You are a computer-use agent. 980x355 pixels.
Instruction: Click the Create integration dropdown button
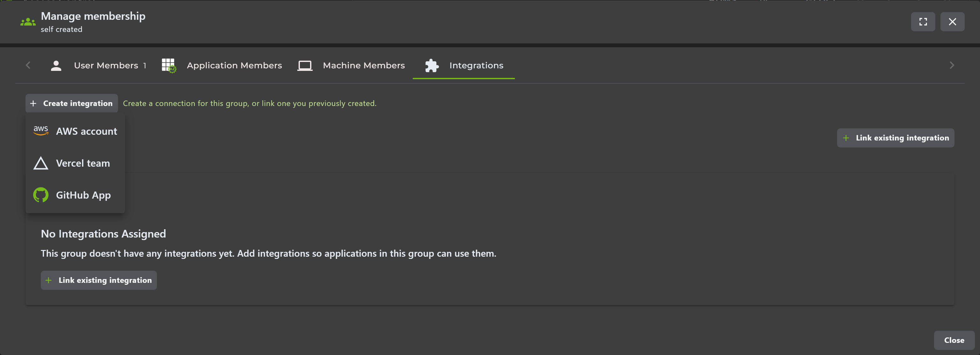71,103
